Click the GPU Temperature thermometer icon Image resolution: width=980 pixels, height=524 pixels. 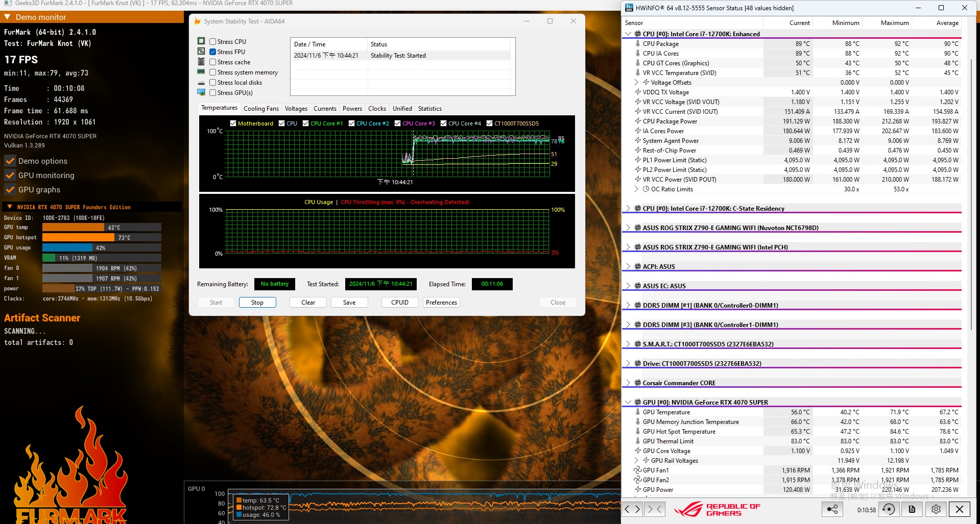[638, 412]
